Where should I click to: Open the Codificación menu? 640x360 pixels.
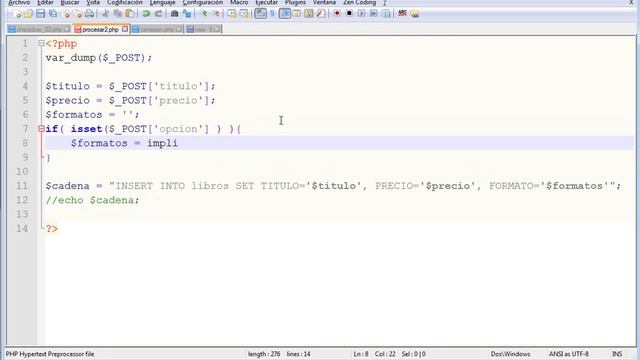tap(125, 2)
